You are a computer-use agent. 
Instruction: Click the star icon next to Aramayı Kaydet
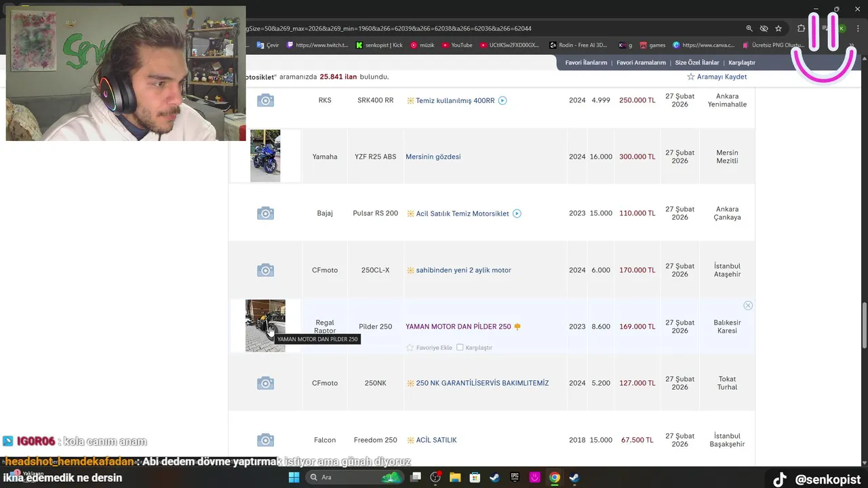(x=691, y=77)
